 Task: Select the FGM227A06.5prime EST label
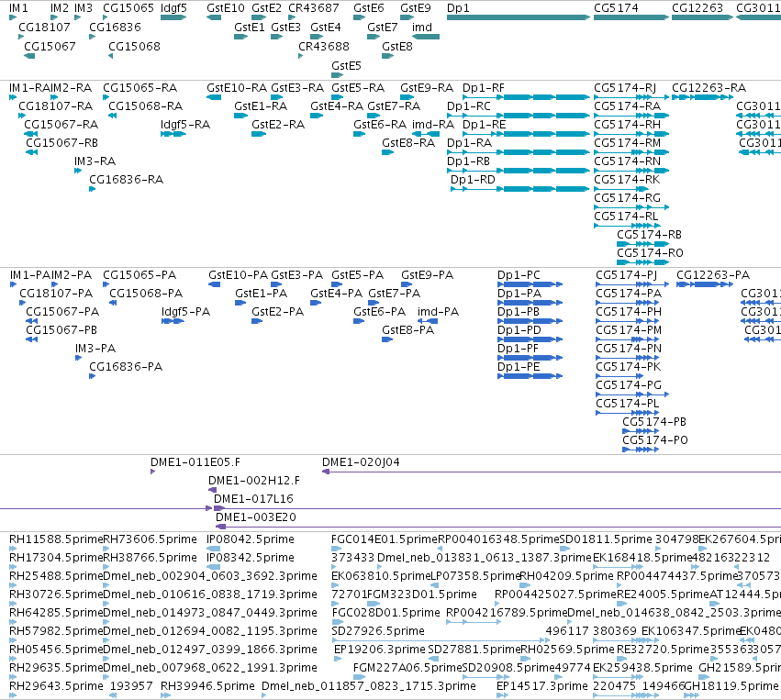pyautogui.click(x=407, y=668)
